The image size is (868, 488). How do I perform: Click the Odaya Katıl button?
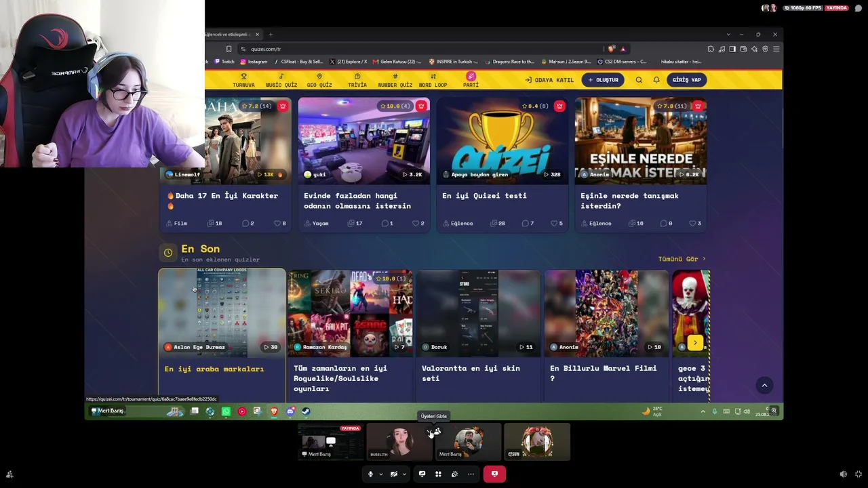[x=549, y=80]
